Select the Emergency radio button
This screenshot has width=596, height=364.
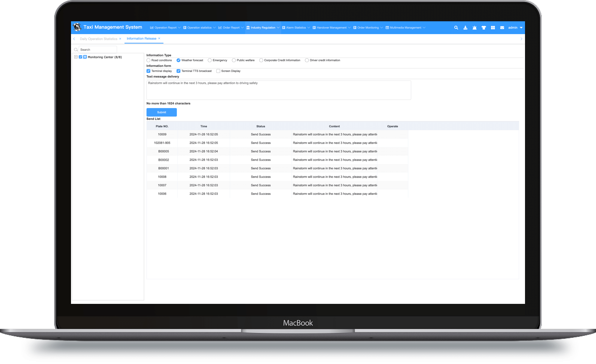click(210, 60)
